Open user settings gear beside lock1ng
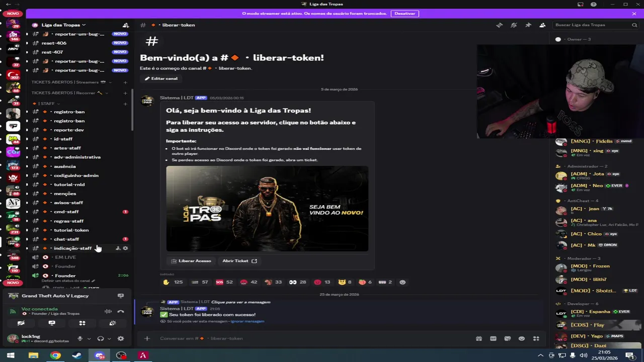Screen dimensions: 644x362 (x=121, y=338)
